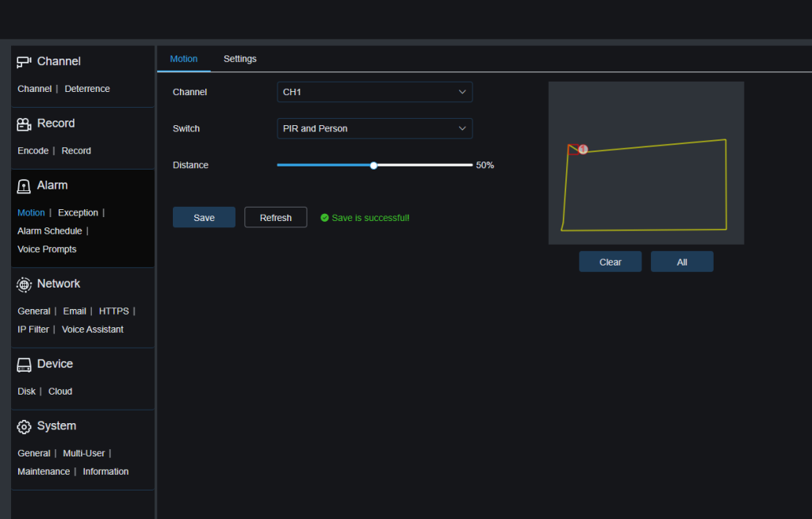Click inside the yellow detection zone preview
The width and height of the screenshot is (812, 519).
pyautogui.click(x=646, y=190)
